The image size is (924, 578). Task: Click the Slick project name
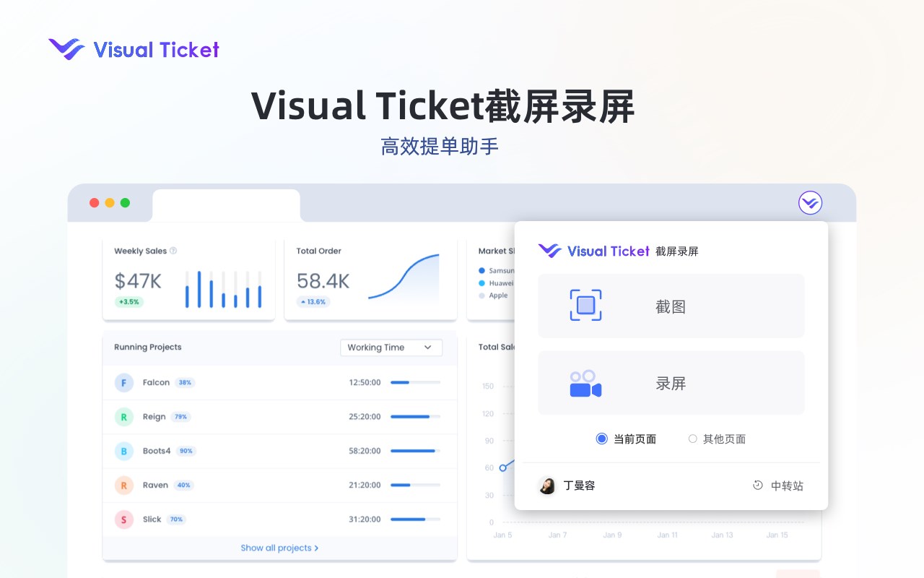[x=152, y=519]
